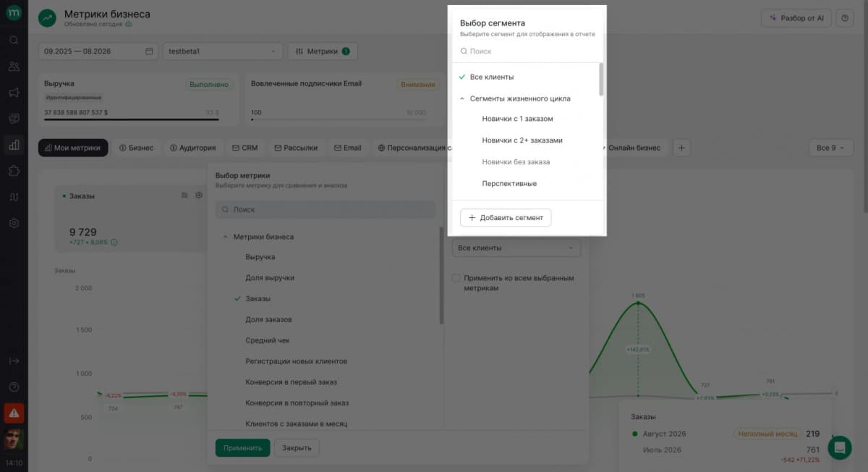Focus the 'Поиск' field in segment picker

pyautogui.click(x=526, y=51)
